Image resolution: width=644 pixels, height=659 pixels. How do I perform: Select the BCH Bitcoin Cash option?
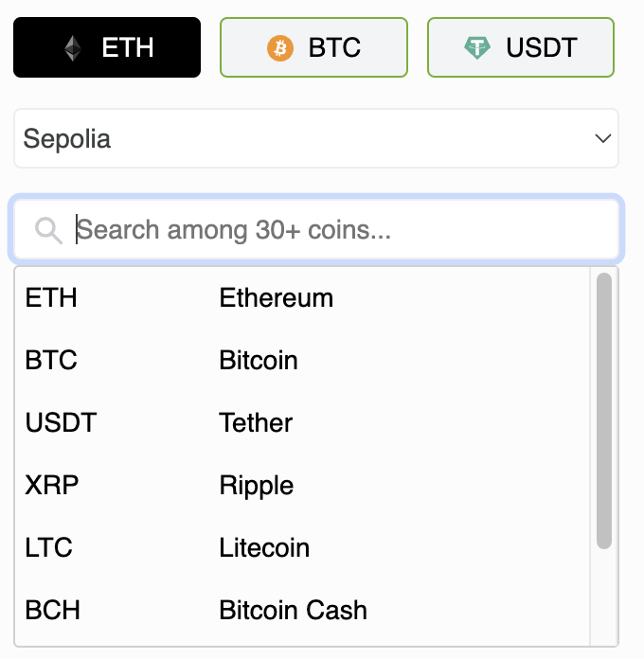(302, 610)
